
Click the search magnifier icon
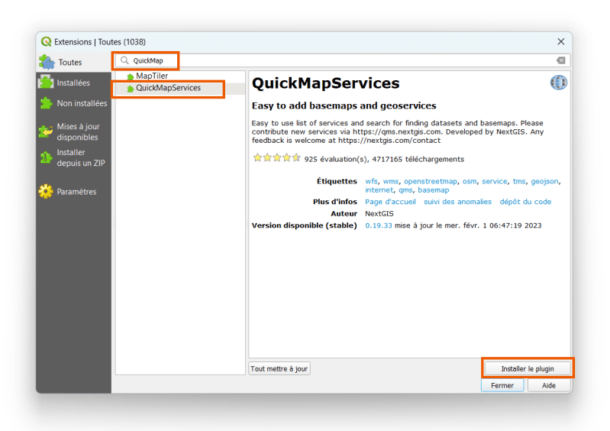[124, 60]
